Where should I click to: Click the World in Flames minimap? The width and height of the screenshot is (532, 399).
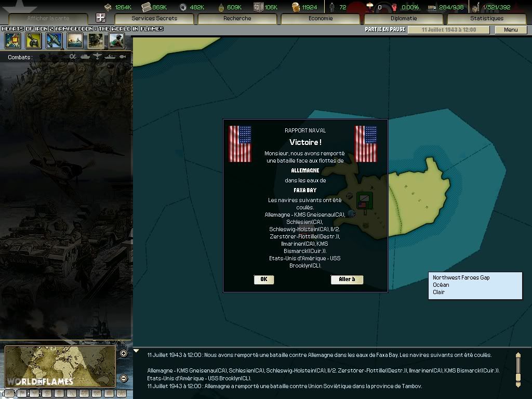pos(60,366)
